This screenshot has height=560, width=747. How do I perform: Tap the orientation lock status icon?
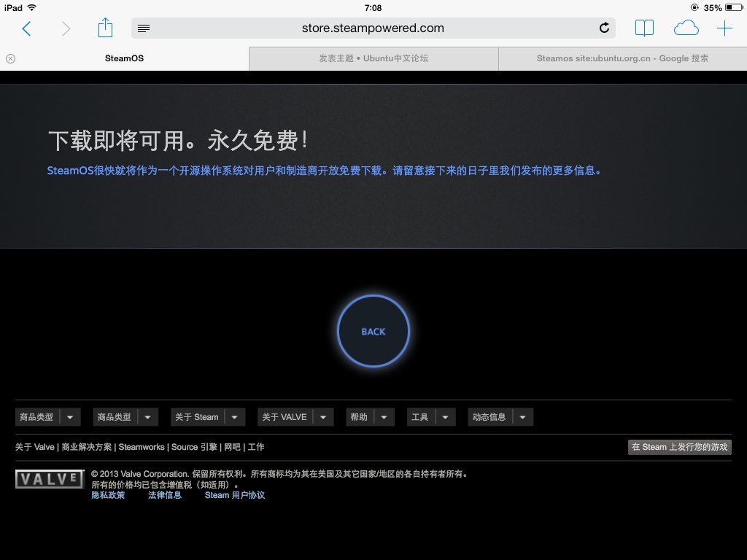point(694,7)
